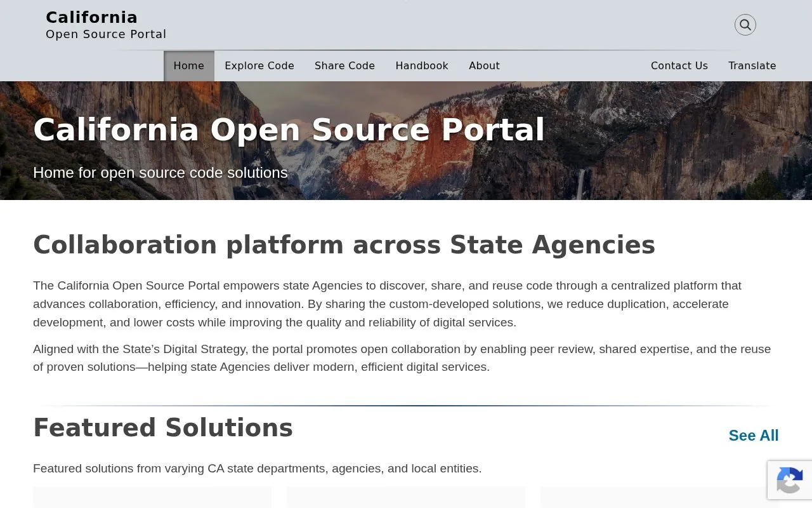Click the 'Collaboration platform across State Agencies' heading
Image resolution: width=812 pixels, height=508 pixels.
pos(344,245)
